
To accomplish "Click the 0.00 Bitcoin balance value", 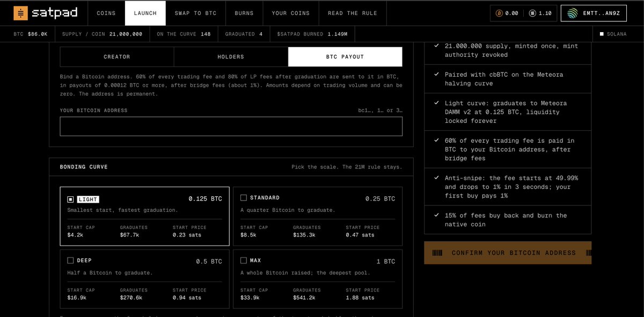I will pyautogui.click(x=512, y=13).
